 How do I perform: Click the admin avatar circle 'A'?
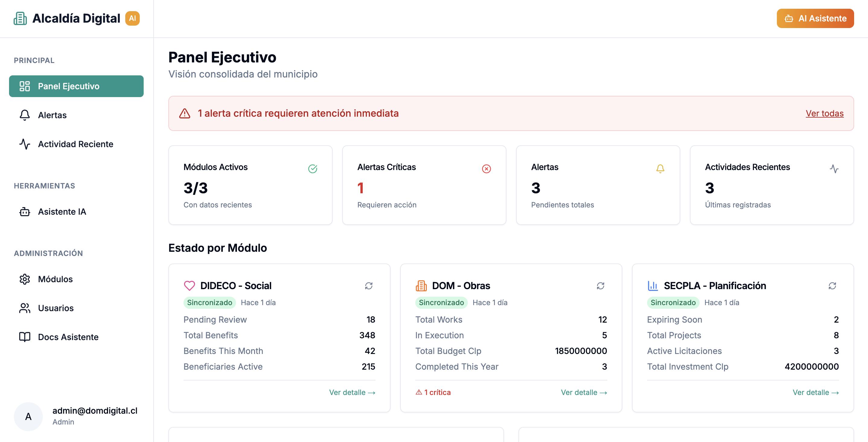click(28, 417)
